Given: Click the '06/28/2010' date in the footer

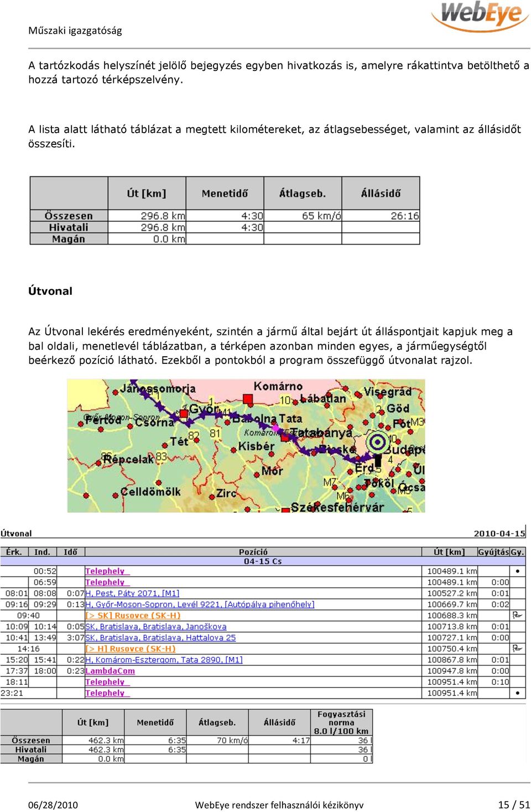Looking at the screenshot, I should point(53,805).
